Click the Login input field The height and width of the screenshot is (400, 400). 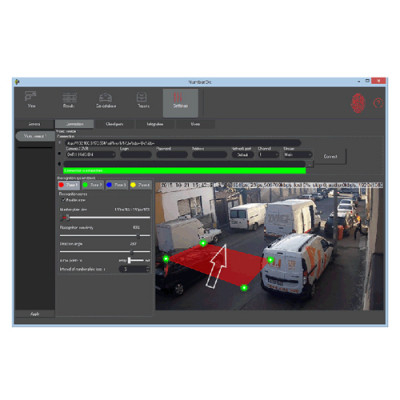coord(136,155)
